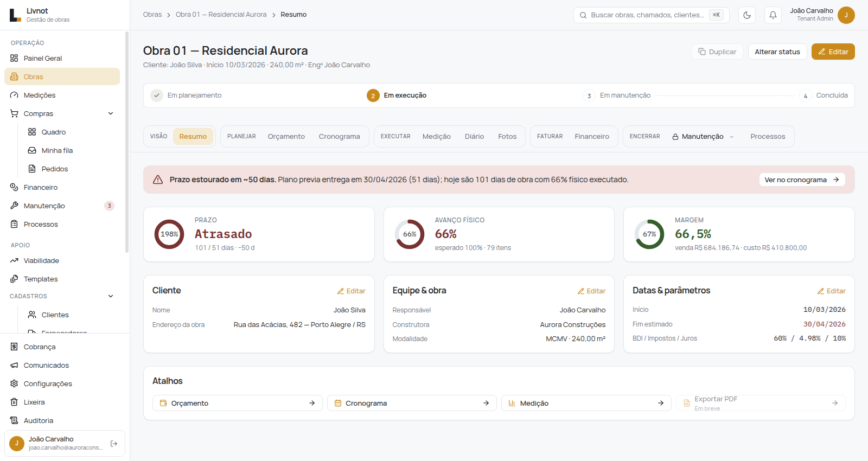Open Processos in the sidebar

click(62, 224)
